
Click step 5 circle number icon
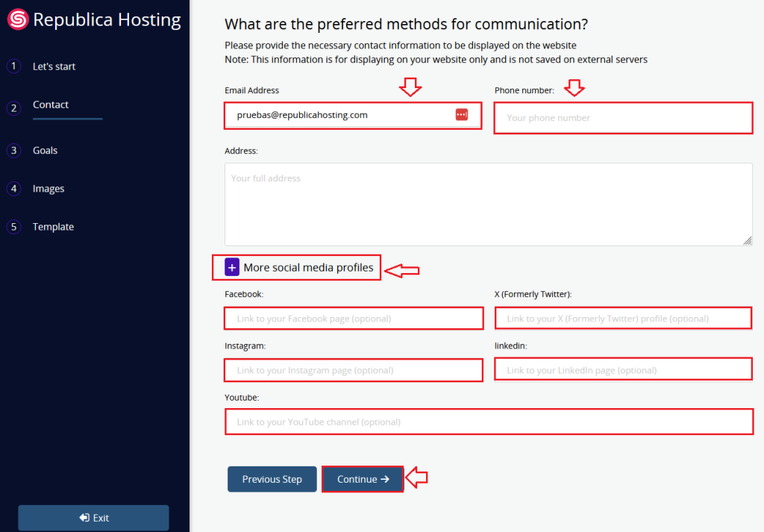point(13,227)
